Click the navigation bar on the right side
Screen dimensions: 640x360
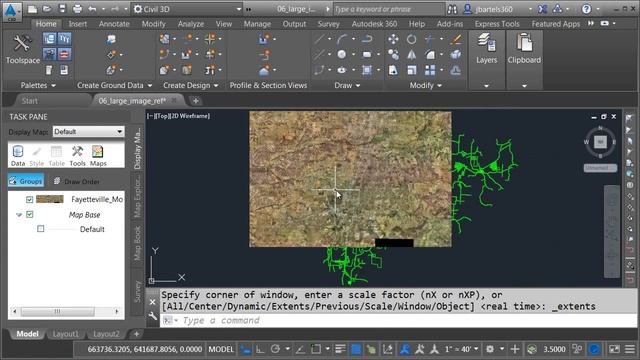click(611, 231)
